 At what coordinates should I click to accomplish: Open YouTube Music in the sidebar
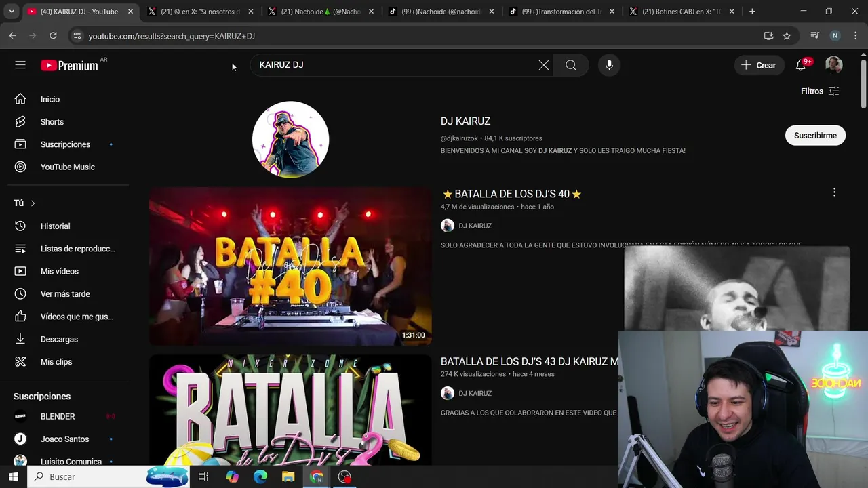point(68,167)
